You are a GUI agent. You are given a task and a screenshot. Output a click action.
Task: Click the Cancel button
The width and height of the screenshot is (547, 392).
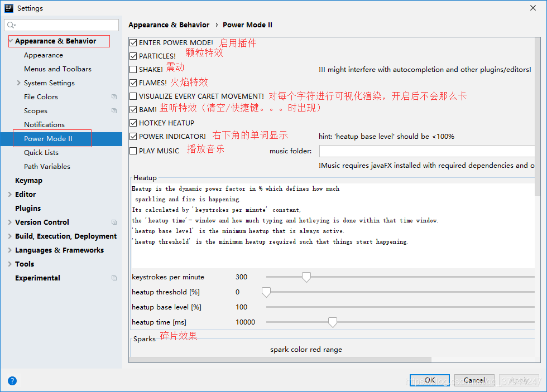[x=474, y=380]
